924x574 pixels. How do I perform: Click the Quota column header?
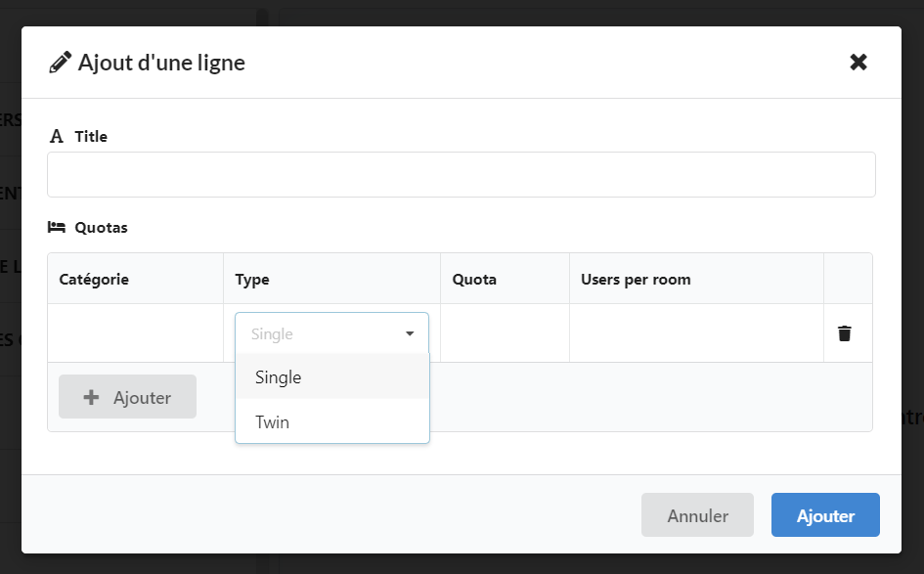474,279
